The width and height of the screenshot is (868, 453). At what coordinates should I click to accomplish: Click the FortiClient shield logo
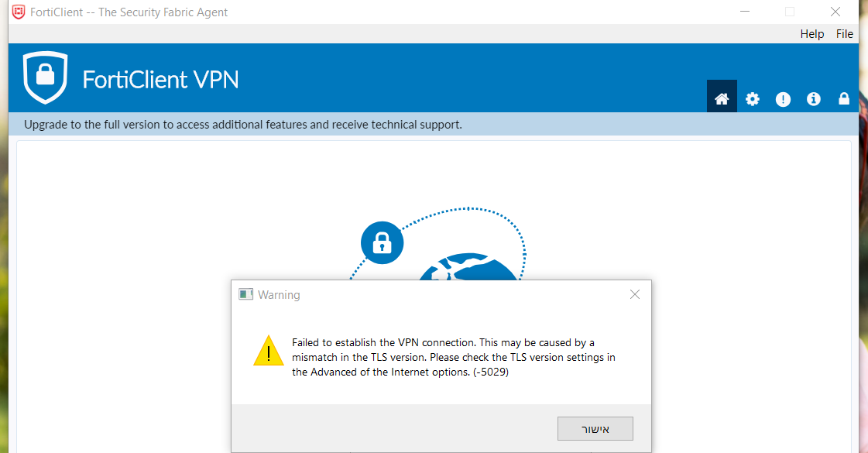[x=46, y=77]
